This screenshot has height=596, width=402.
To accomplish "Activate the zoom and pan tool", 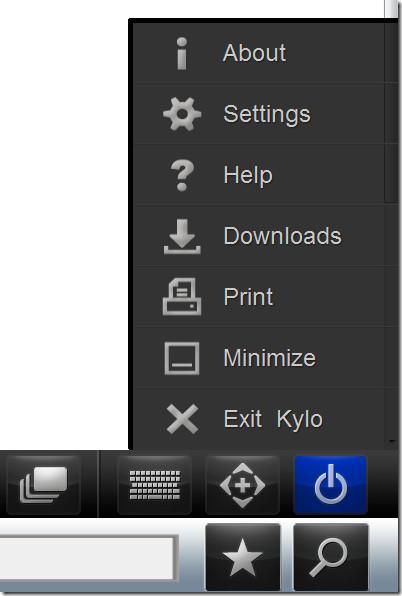I will (x=242, y=485).
